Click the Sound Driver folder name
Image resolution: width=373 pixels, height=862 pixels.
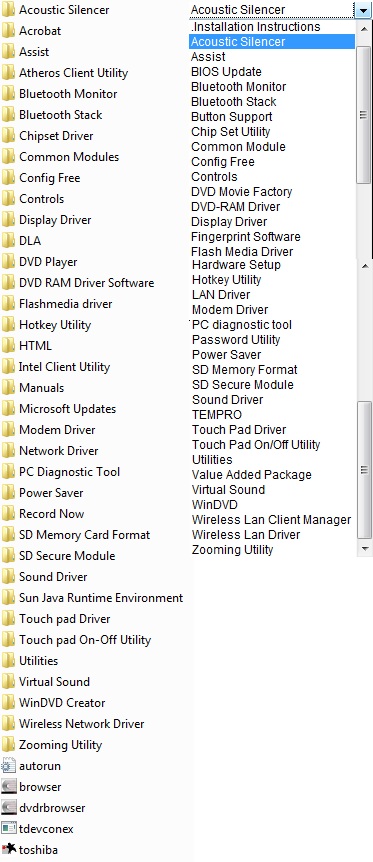coord(53,577)
